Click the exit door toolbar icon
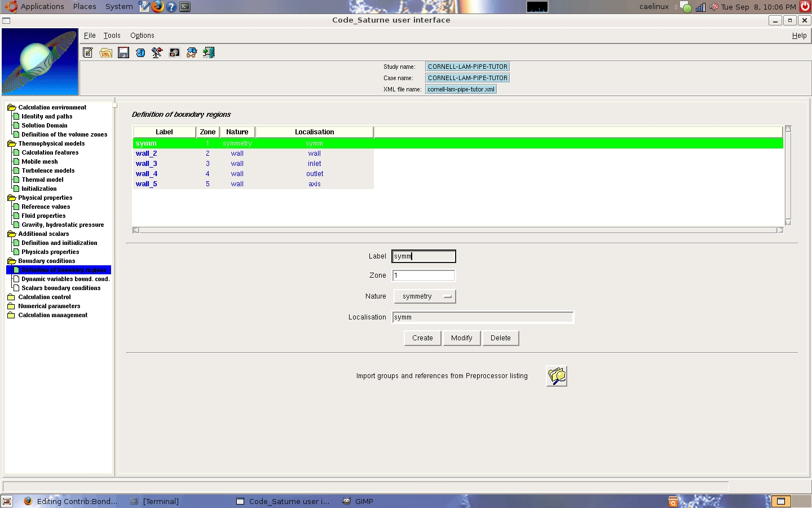This screenshot has width=812, height=508. tap(209, 52)
